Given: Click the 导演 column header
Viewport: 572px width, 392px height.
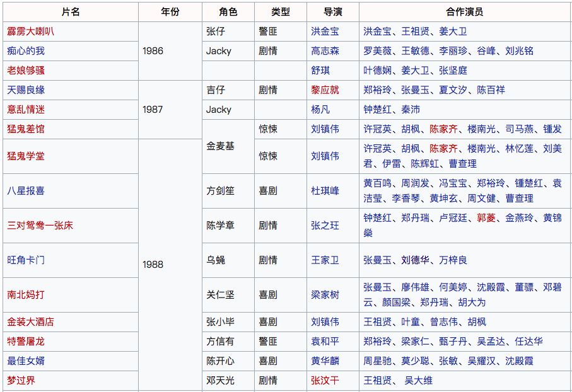Looking at the screenshot, I should pos(333,12).
